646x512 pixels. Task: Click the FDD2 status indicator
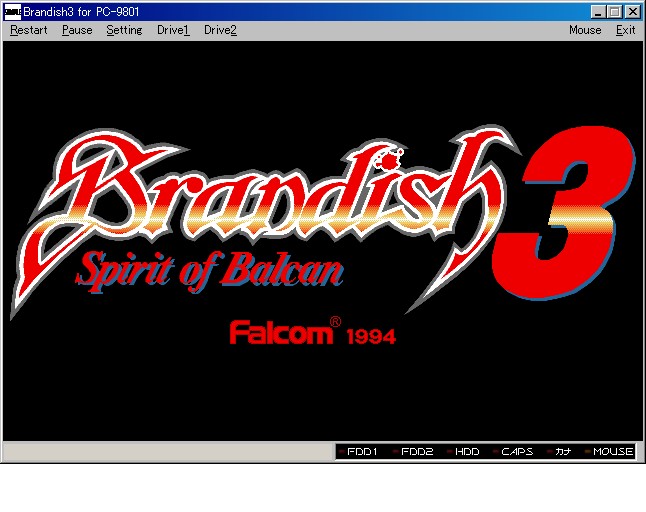[413, 451]
